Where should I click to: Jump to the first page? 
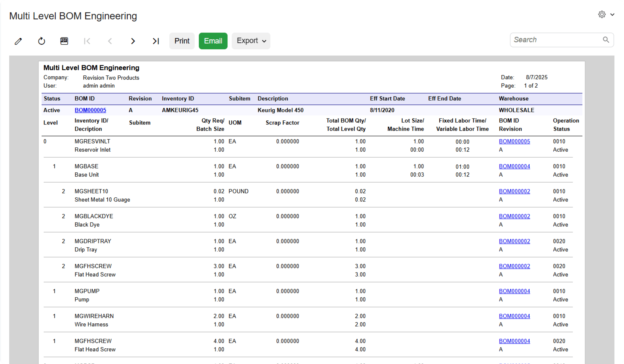tap(87, 41)
